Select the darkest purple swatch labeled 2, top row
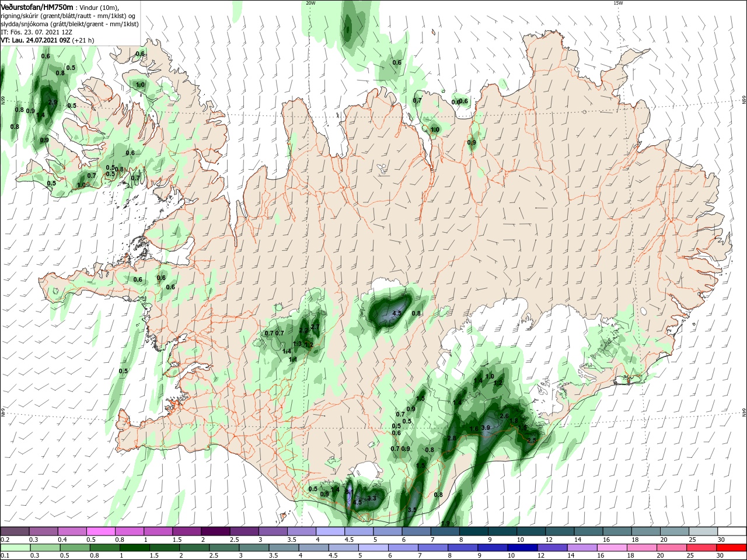This screenshot has width=747, height=560. coord(215,531)
